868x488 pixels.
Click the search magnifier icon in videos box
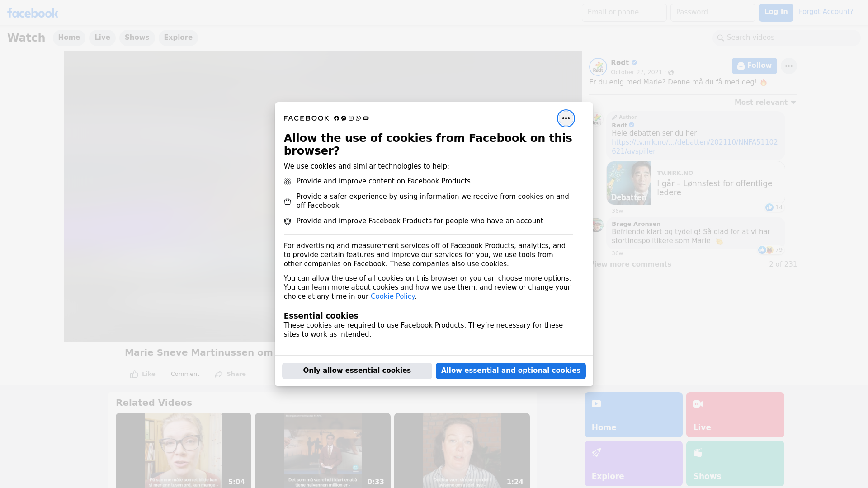coord(721,38)
